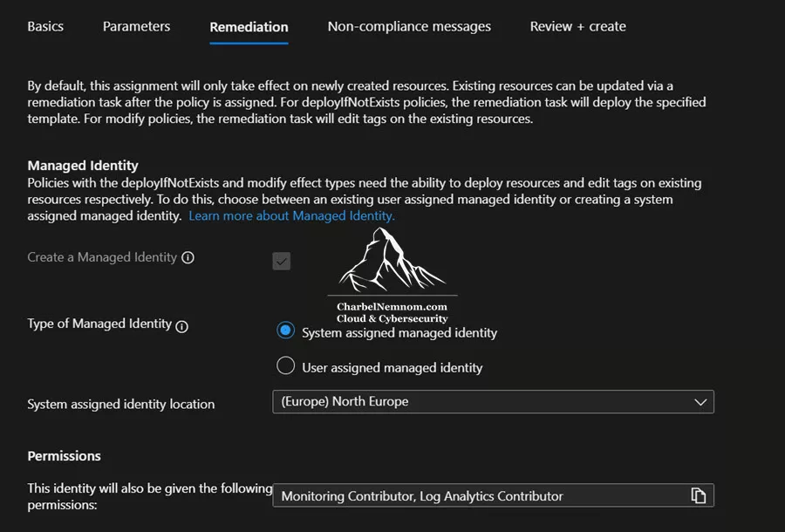Open the System assigned identity location dropdown
The height and width of the screenshot is (532, 785).
(x=493, y=402)
